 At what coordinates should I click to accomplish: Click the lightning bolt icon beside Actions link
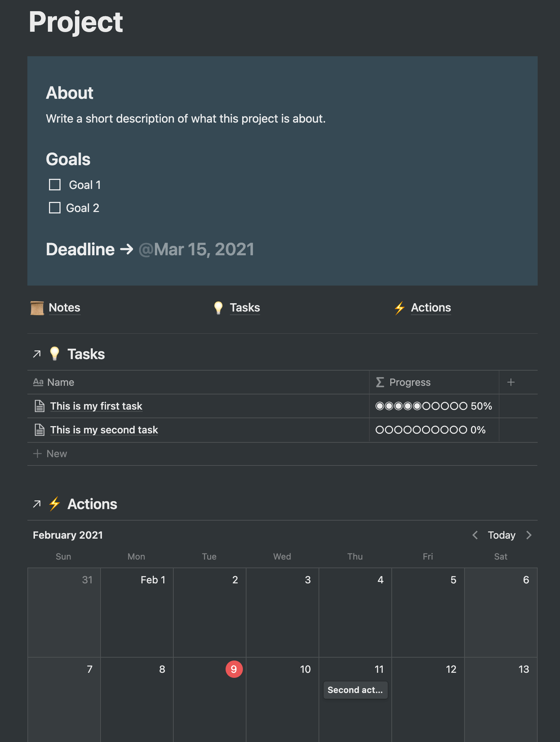[x=400, y=308]
